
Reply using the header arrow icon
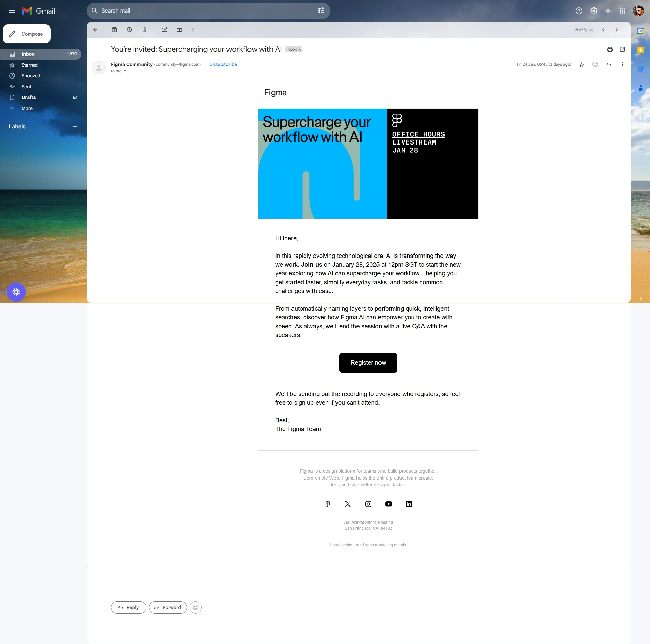[609, 64]
